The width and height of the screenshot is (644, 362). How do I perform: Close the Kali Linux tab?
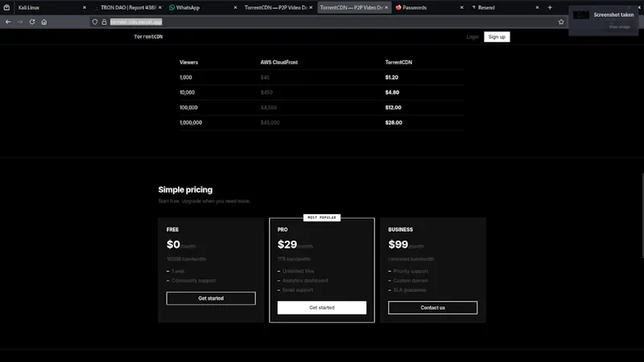(85, 7)
